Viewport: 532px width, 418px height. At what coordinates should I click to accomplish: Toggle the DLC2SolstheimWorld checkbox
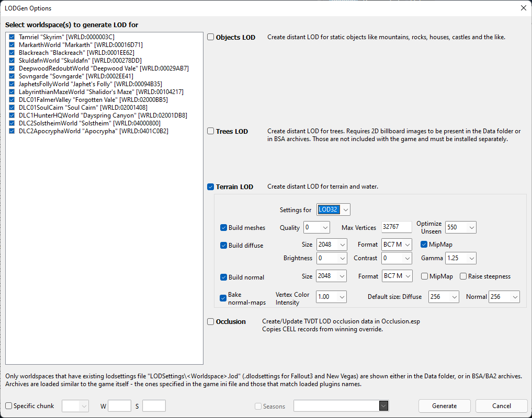point(12,123)
